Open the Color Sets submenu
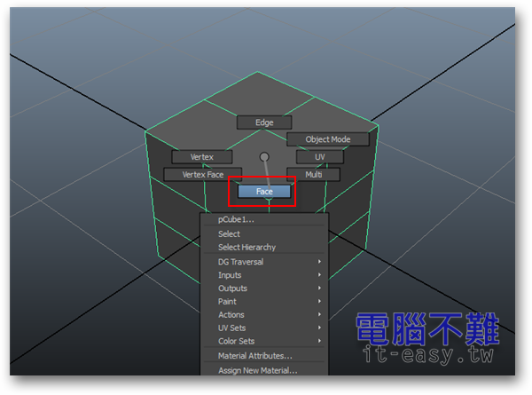 (x=236, y=342)
